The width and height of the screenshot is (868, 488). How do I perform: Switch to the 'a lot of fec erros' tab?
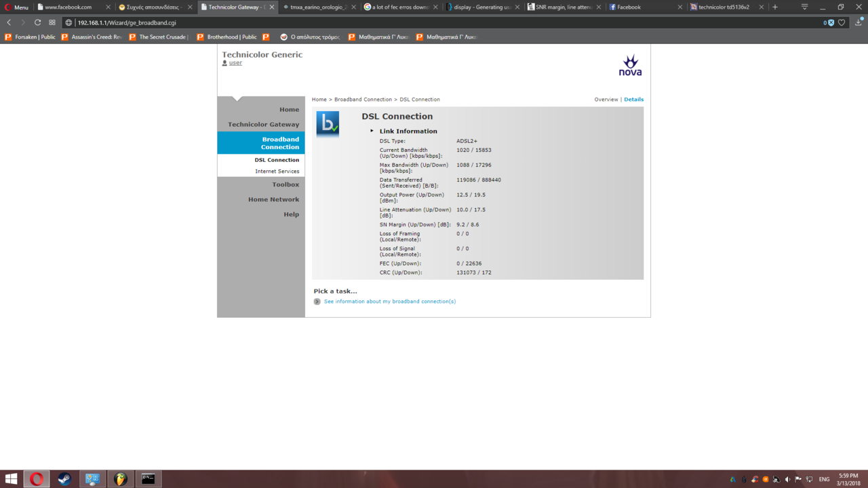[401, 7]
